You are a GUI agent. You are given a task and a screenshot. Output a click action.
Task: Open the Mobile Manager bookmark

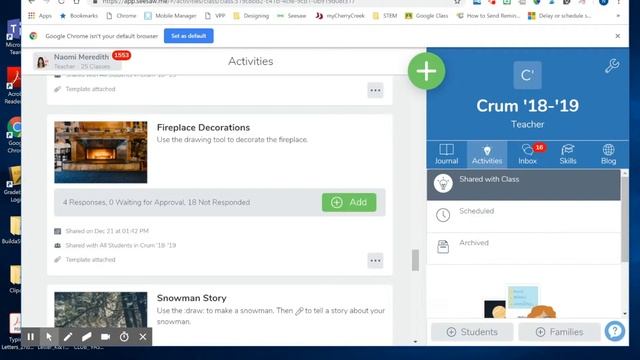tap(170, 16)
